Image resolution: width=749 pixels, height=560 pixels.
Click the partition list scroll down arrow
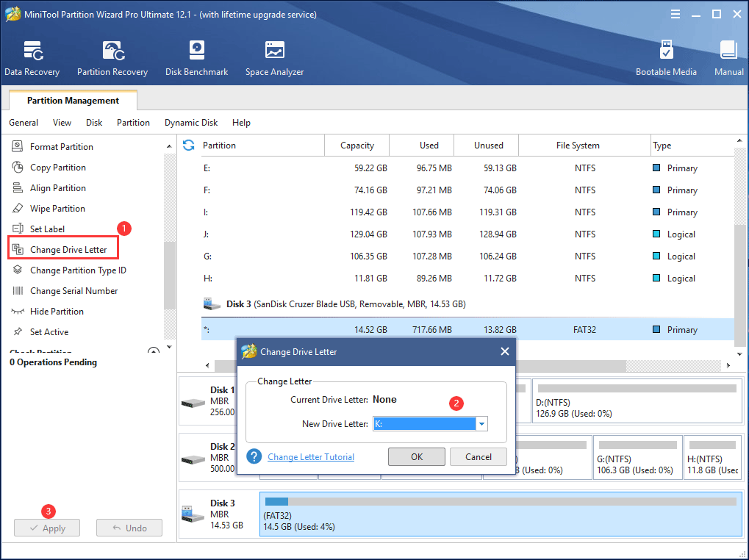(739, 353)
